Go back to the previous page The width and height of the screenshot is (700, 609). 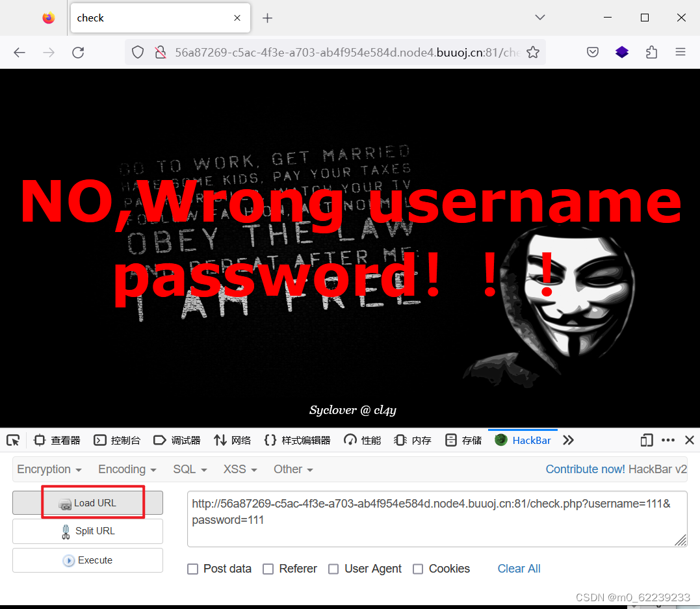pyautogui.click(x=19, y=53)
